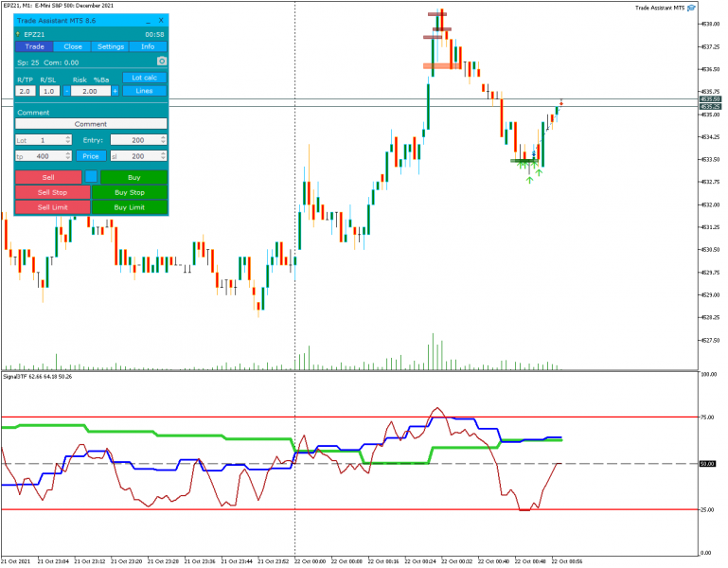The height and width of the screenshot is (568, 728).
Task: Decrease the Entry value with the down arrow
Action: click(164, 143)
